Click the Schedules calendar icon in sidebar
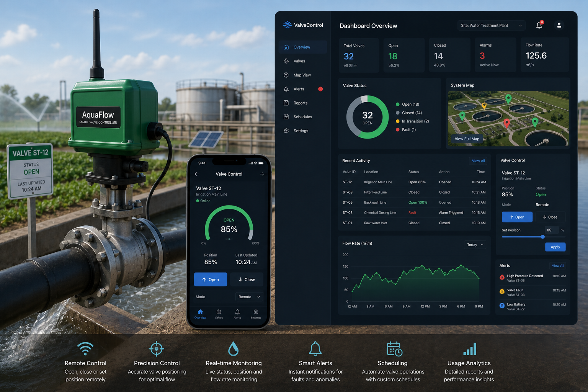Screen dimensions: 588x392 [x=286, y=117]
